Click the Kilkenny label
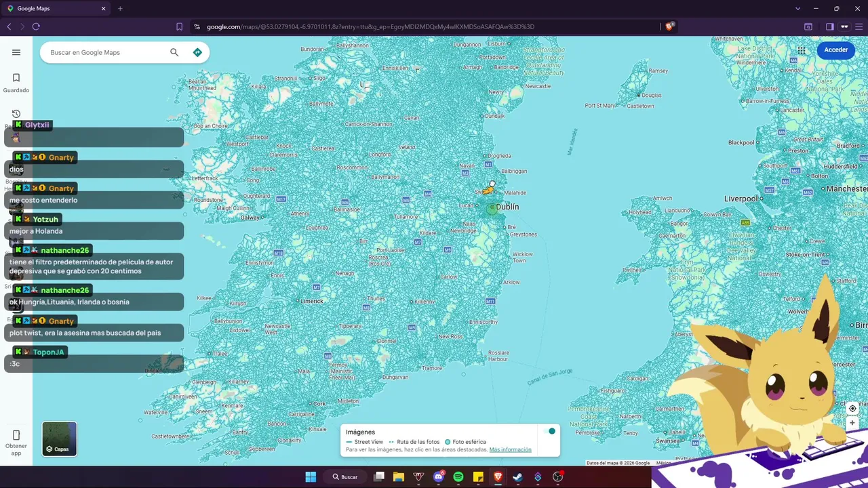This screenshot has width=868, height=488. 425,302
